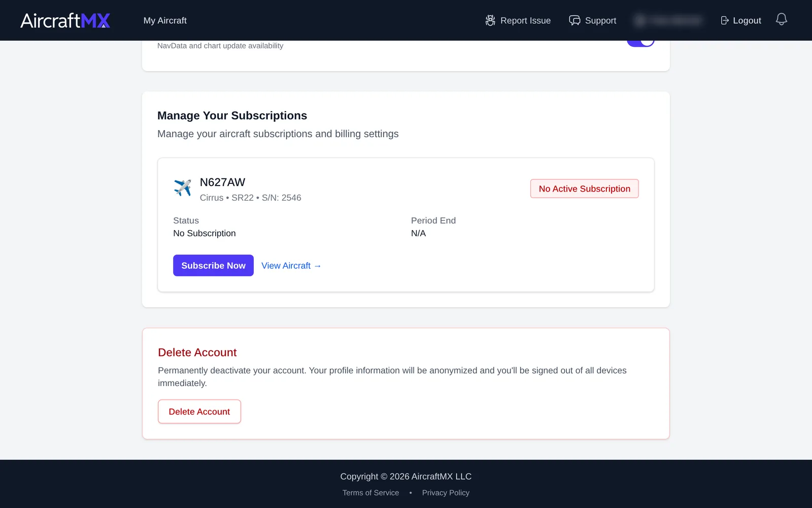This screenshot has height=508, width=812.
Task: Open the Terms of Service link
Action: pos(370,493)
